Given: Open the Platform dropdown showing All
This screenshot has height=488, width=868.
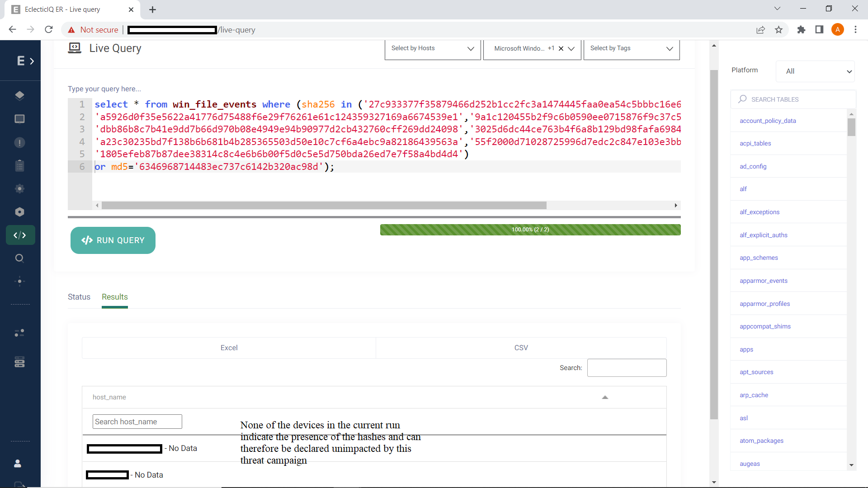Looking at the screenshot, I should click(815, 71).
